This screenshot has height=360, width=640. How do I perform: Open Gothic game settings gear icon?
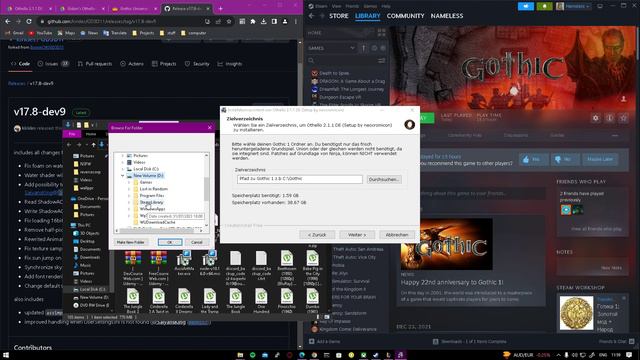[x=596, y=118]
